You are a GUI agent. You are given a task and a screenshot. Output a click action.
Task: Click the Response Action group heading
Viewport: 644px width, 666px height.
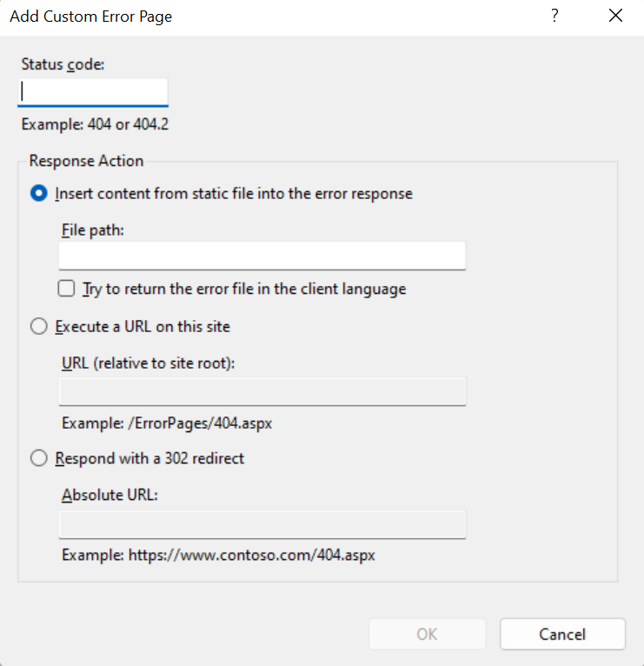[86, 161]
